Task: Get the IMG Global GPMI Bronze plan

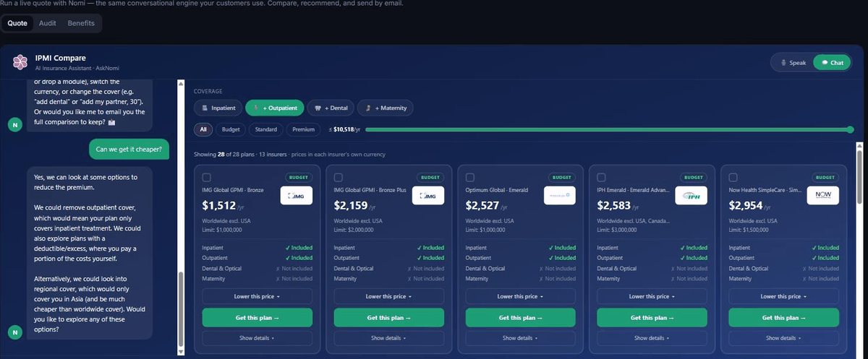Action: 258,317
